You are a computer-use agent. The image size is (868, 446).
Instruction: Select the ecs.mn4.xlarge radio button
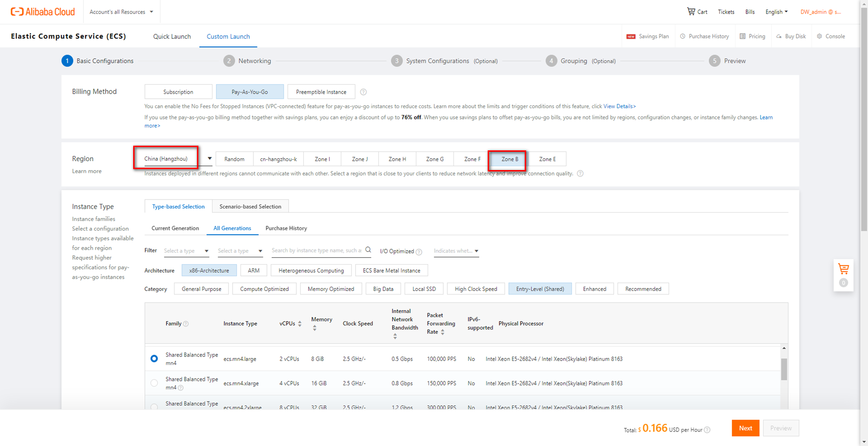tap(154, 383)
